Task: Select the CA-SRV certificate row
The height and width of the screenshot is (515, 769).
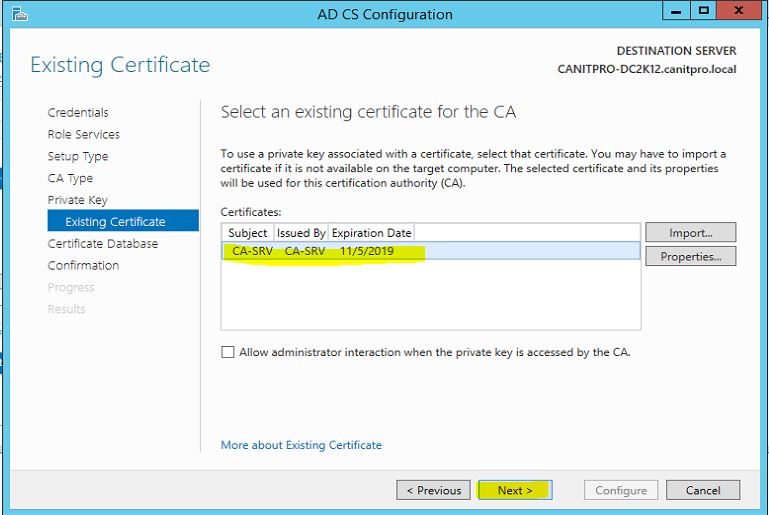Action: [x=431, y=251]
